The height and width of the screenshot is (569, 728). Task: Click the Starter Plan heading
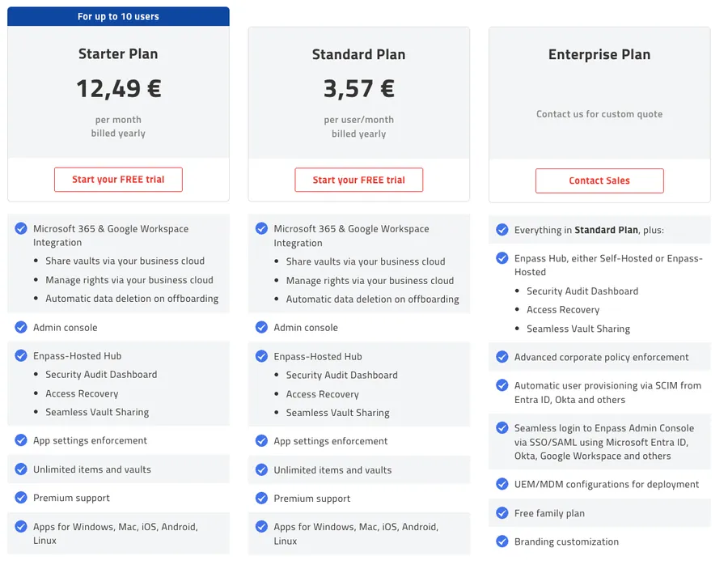pyautogui.click(x=118, y=54)
